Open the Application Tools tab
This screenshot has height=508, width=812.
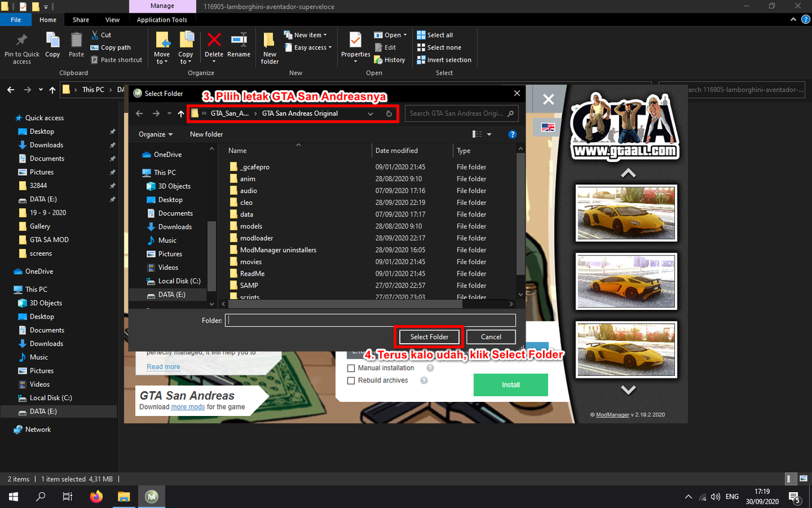point(162,20)
